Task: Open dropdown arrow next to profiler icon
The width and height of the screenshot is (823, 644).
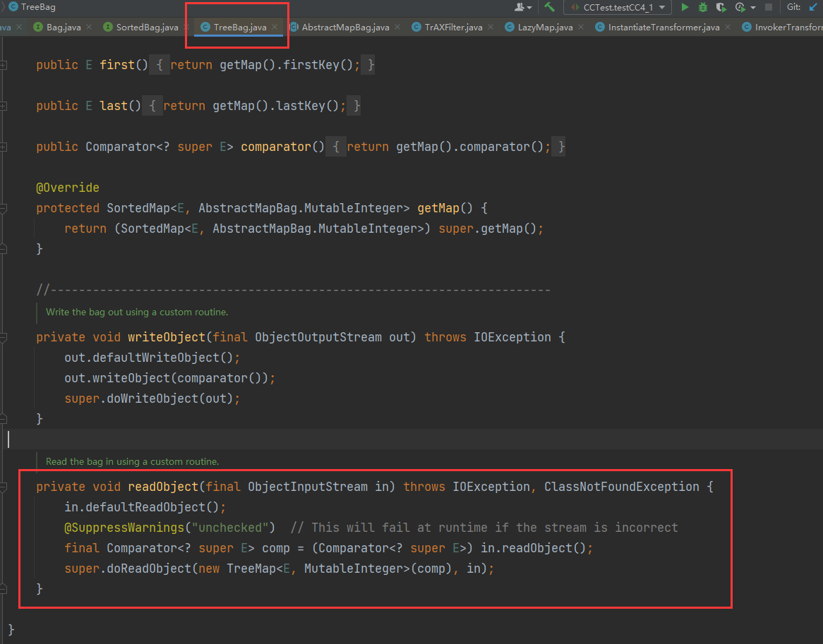Action: pyautogui.click(x=753, y=8)
